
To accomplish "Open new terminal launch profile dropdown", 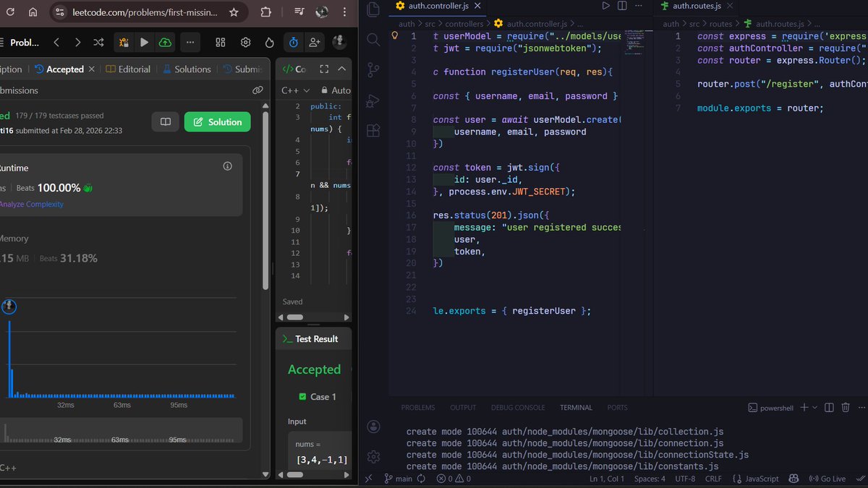I will [x=814, y=408].
